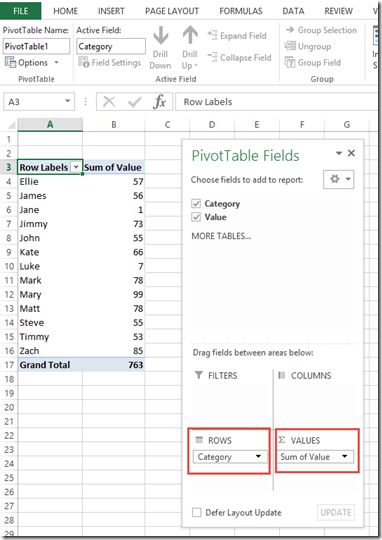Open the PivotTable Fields gear tools menu

tap(339, 179)
